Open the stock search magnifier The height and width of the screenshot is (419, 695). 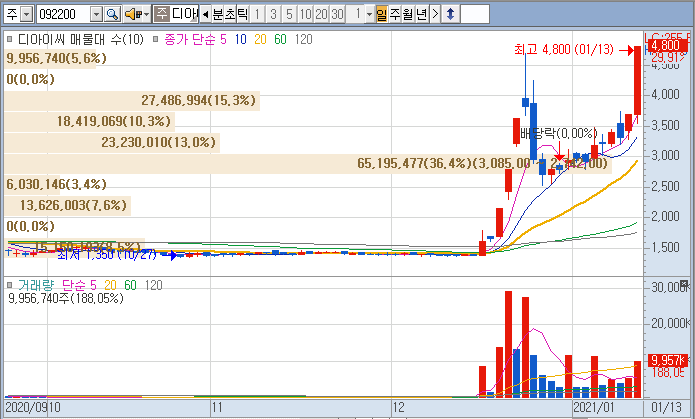[113, 14]
